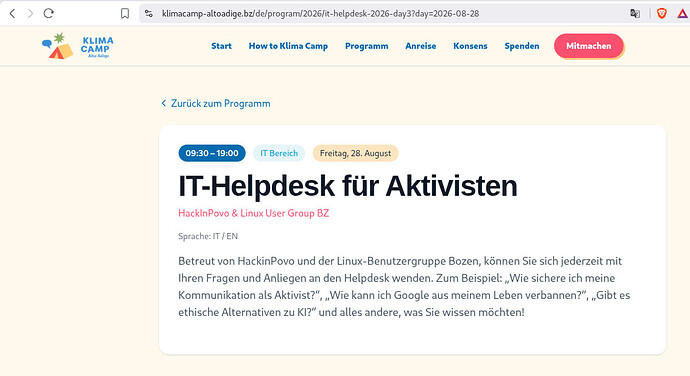
Task: Open the Konsens nav item
Action: tap(470, 46)
